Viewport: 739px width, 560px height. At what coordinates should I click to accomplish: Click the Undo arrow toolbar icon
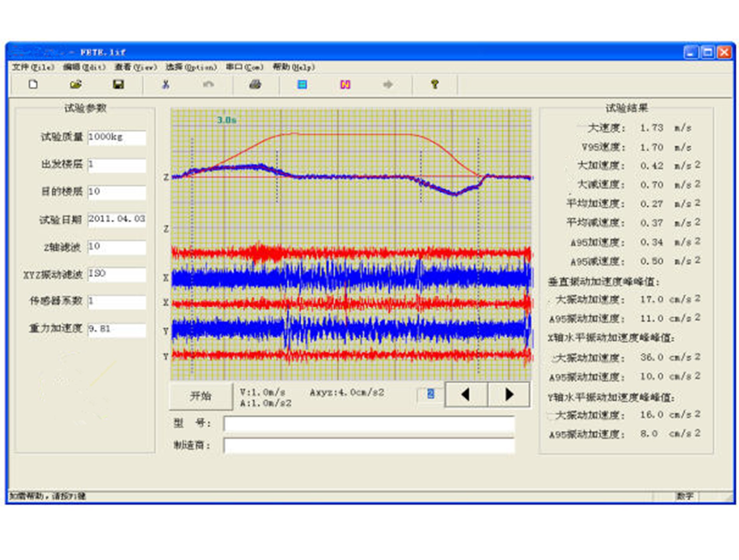[208, 84]
